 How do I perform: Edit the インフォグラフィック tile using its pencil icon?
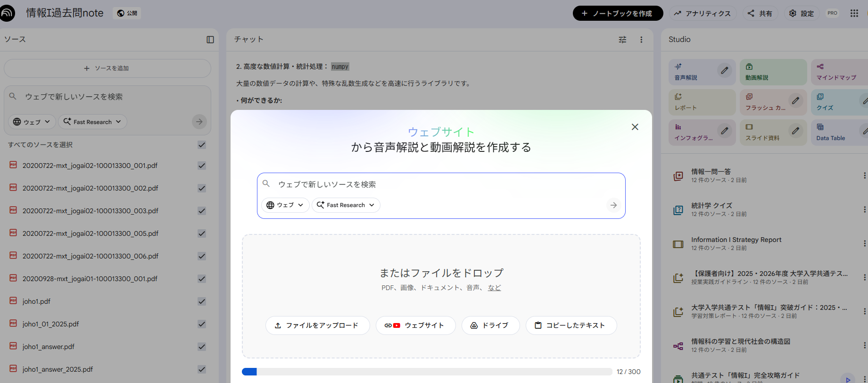(x=725, y=131)
